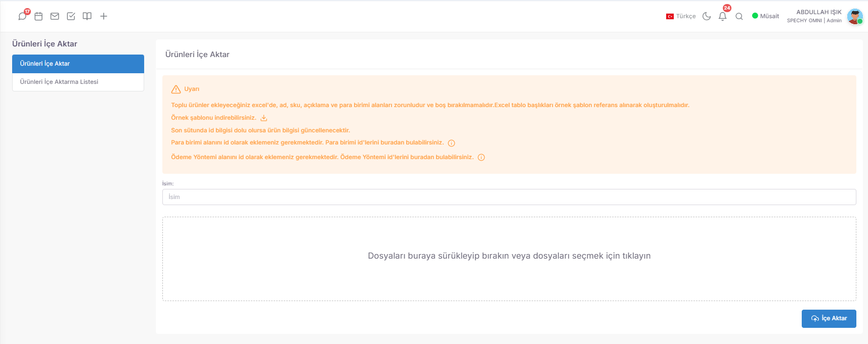Click the payment method ids info icon
Screen dimensions: 868x344
[x=481, y=157]
